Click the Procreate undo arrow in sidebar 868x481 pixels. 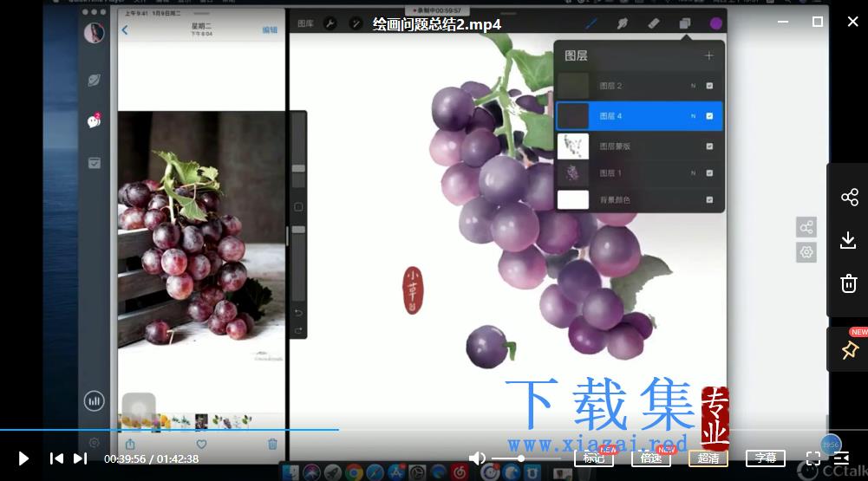[298, 313]
